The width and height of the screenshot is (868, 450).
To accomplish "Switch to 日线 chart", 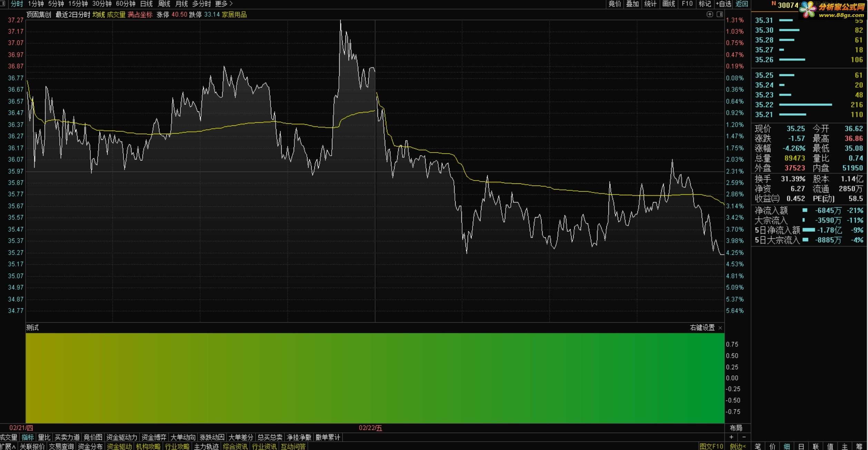I will tap(146, 4).
